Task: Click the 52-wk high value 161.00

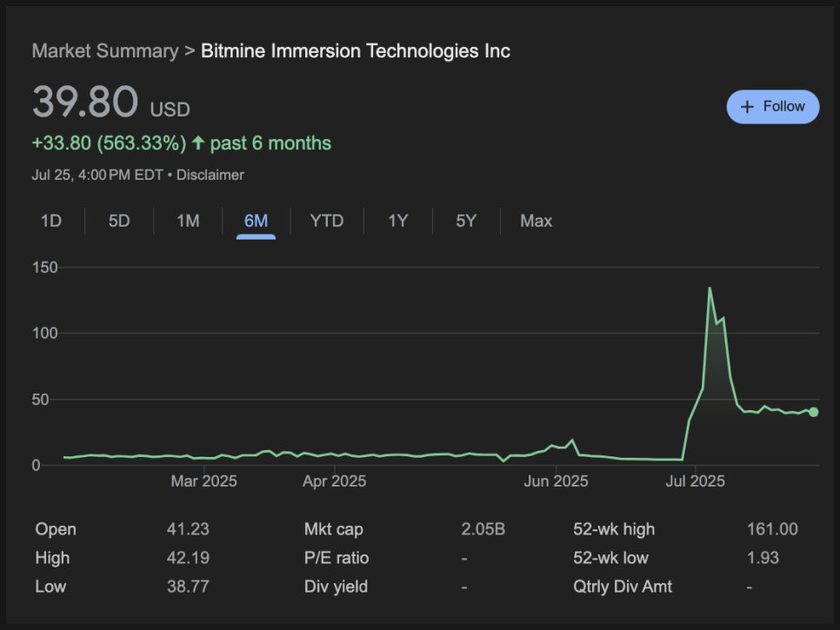Action: (772, 529)
